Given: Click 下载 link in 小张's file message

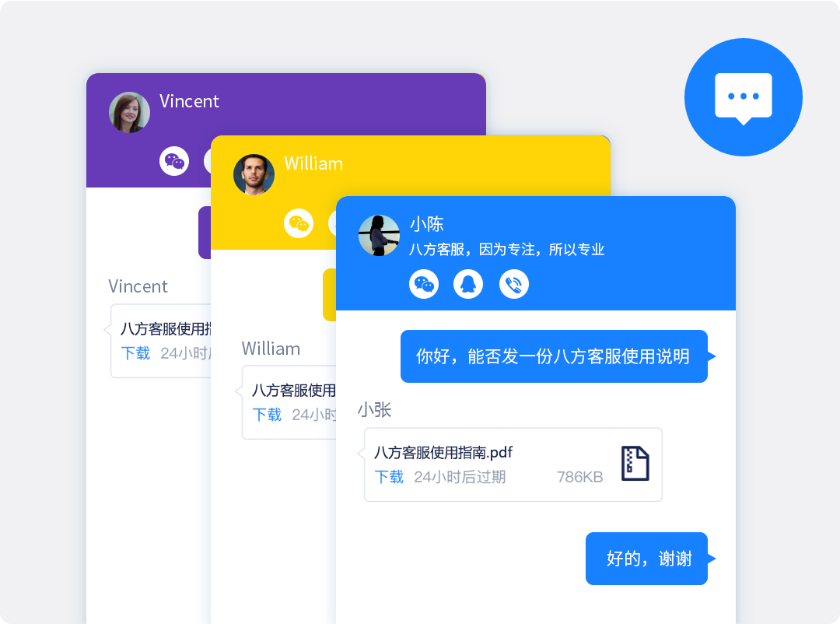Looking at the screenshot, I should point(389,477).
